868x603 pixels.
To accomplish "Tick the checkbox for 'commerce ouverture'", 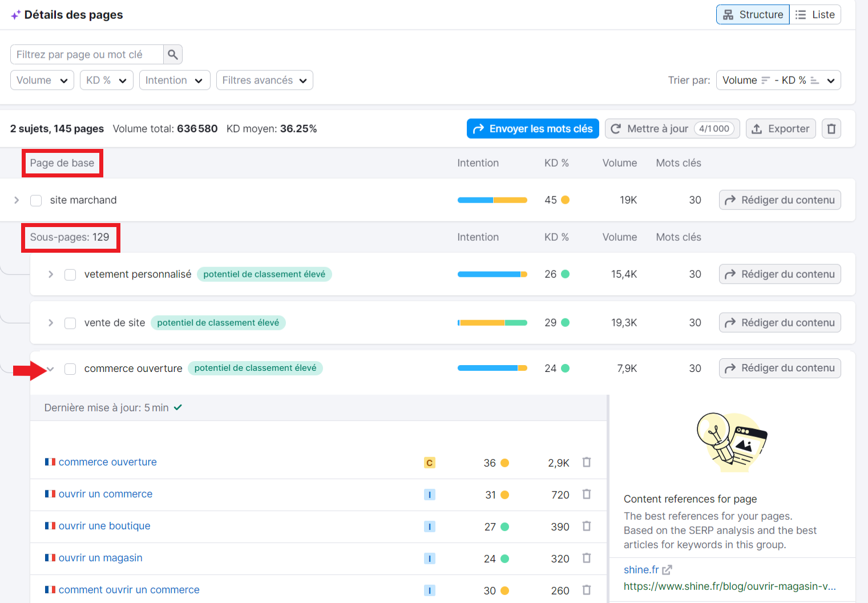I will point(70,369).
